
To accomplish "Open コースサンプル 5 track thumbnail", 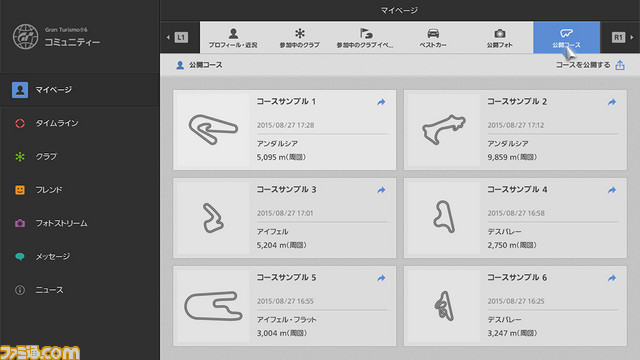I will 213,306.
